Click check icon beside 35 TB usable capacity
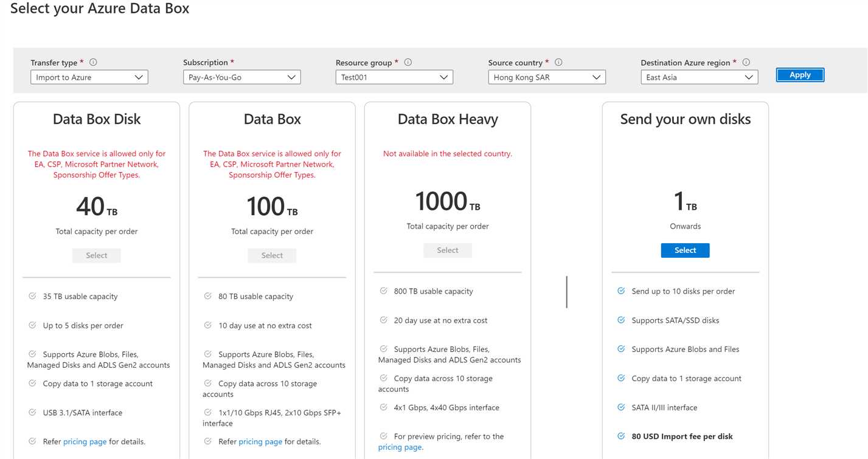The image size is (868, 459). [32, 296]
